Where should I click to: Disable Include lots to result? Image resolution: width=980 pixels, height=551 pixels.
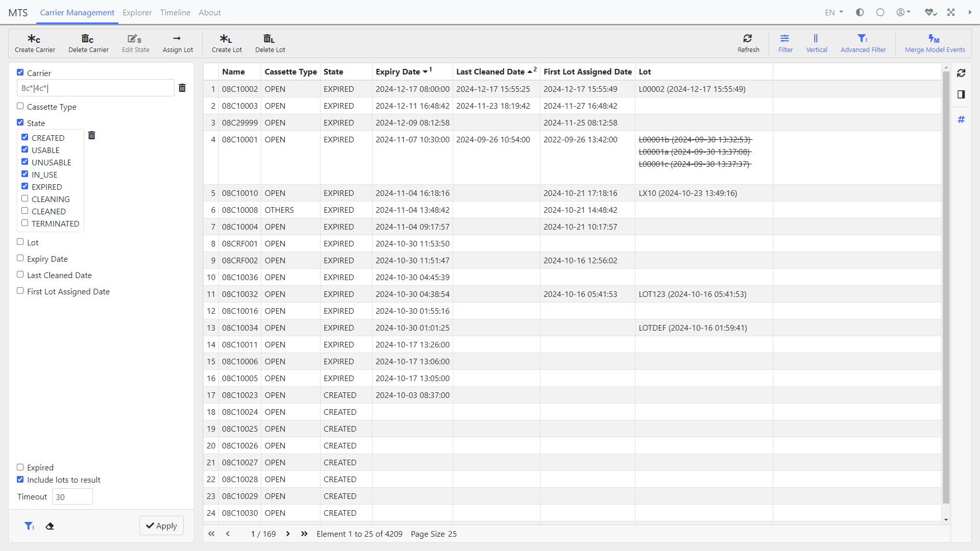(20, 479)
